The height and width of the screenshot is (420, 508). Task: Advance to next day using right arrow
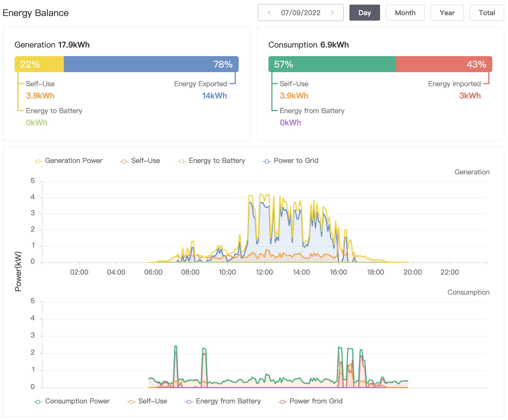(x=332, y=13)
